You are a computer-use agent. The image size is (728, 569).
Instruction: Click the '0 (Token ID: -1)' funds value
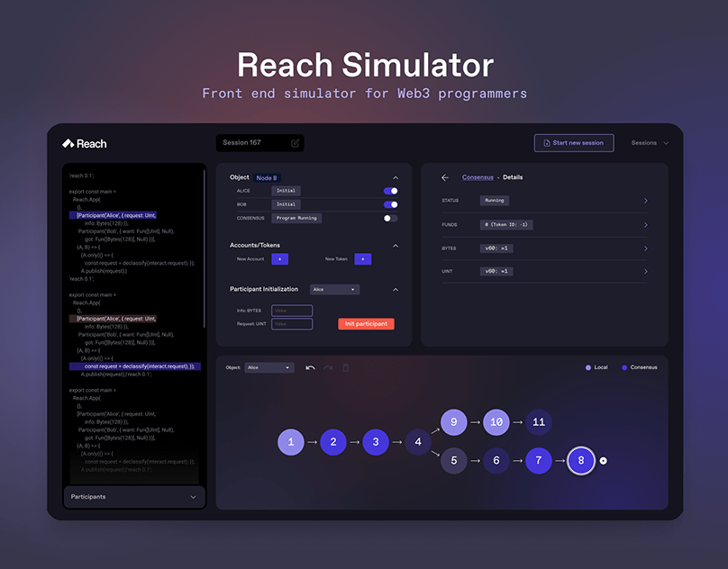click(x=506, y=225)
